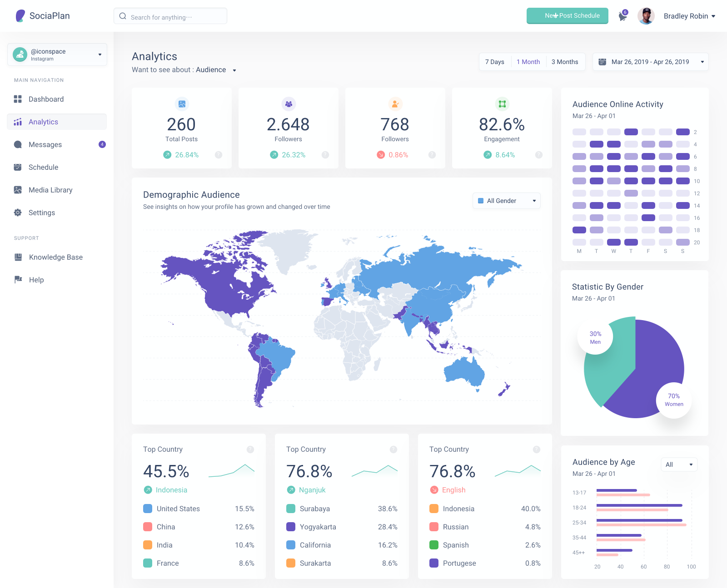The height and width of the screenshot is (588, 727).
Task: Open the Audience by Age All dropdown
Action: [679, 464]
